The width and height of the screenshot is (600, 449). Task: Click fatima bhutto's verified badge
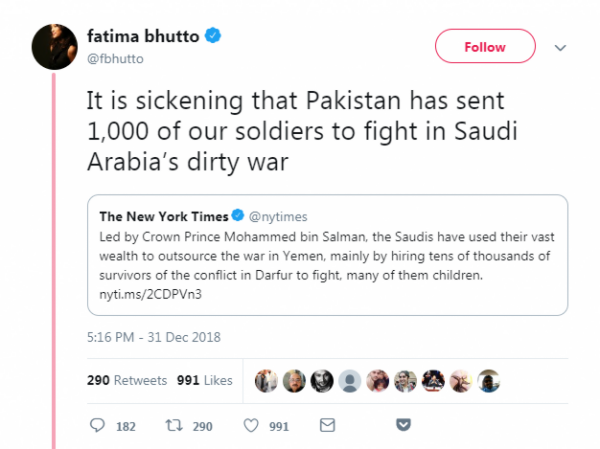pos(212,38)
